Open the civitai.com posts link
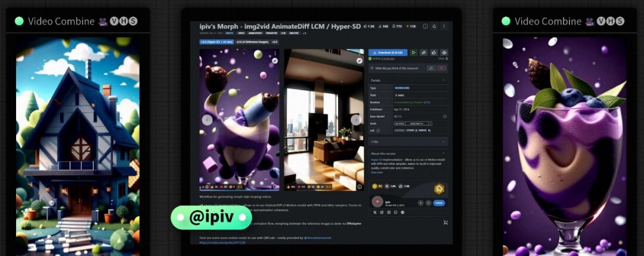Image resolution: width=644 pixels, height=256 pixels. 222,243
